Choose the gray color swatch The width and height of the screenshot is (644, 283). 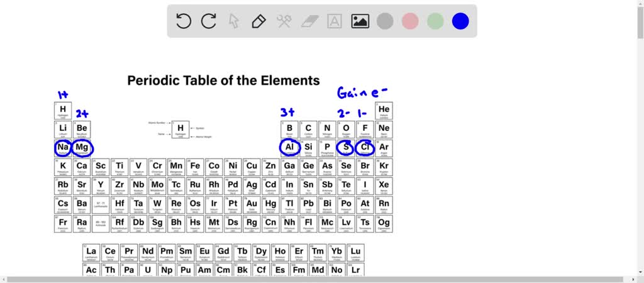(x=385, y=21)
